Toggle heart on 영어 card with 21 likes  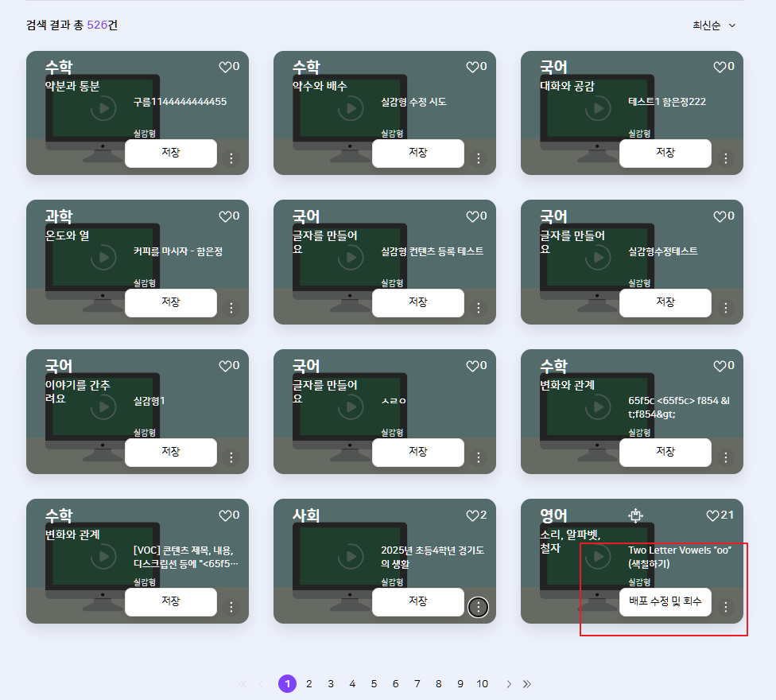pyautogui.click(x=712, y=515)
